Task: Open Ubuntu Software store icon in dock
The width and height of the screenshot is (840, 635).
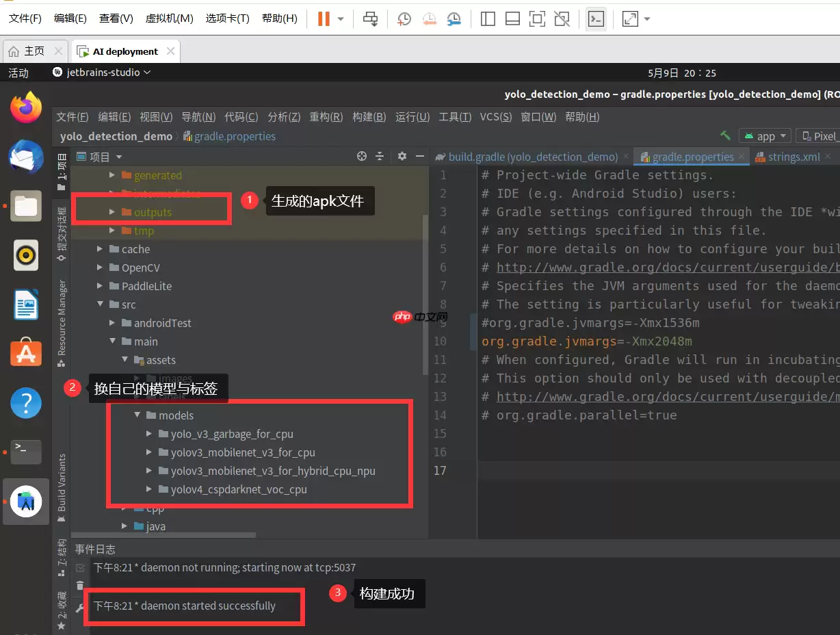Action: coord(26,353)
